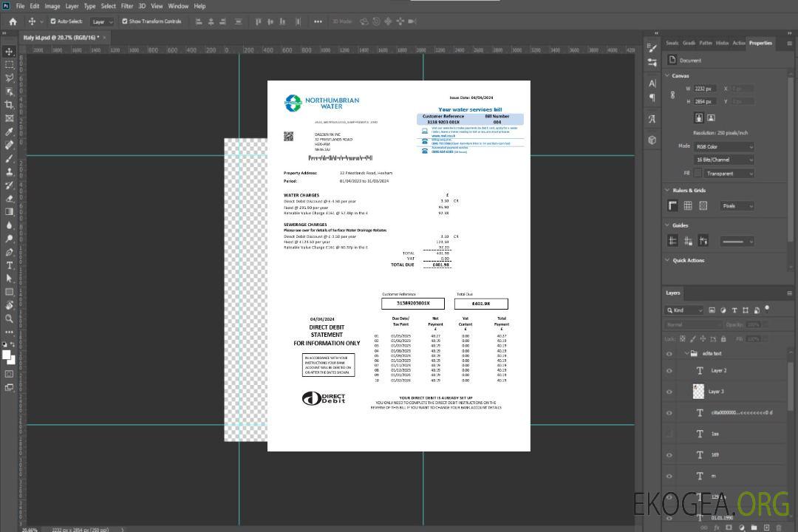The height and width of the screenshot is (532, 798).
Task: Toggle the Show Transform Controls checkbox
Action: [125, 21]
